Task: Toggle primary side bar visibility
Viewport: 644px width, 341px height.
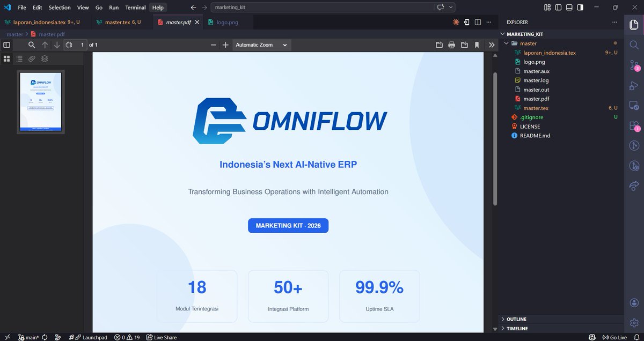Action: (x=559, y=8)
